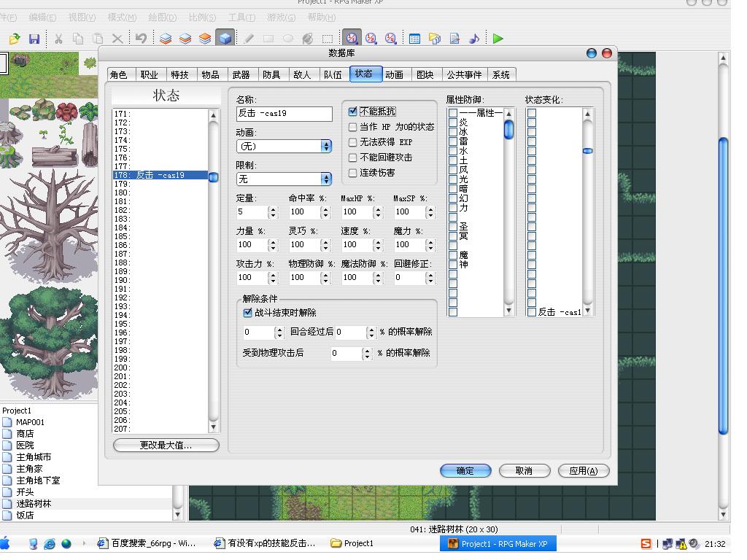Switch to the 公共事件 tab
The height and width of the screenshot is (560, 747).
(x=464, y=75)
